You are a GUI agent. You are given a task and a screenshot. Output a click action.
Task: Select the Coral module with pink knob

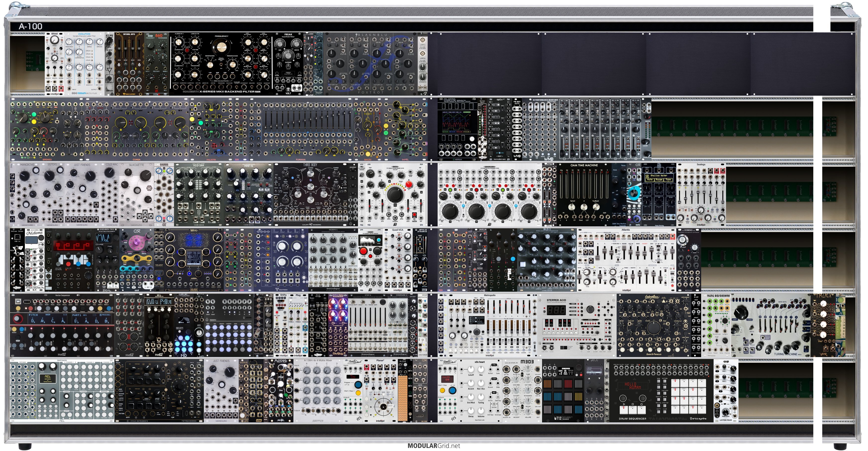pos(137,260)
